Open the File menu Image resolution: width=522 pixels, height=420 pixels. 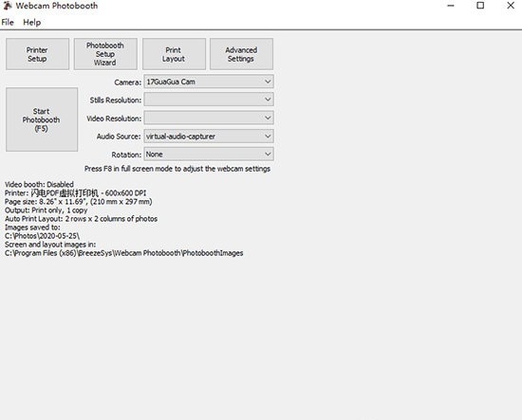coord(8,23)
